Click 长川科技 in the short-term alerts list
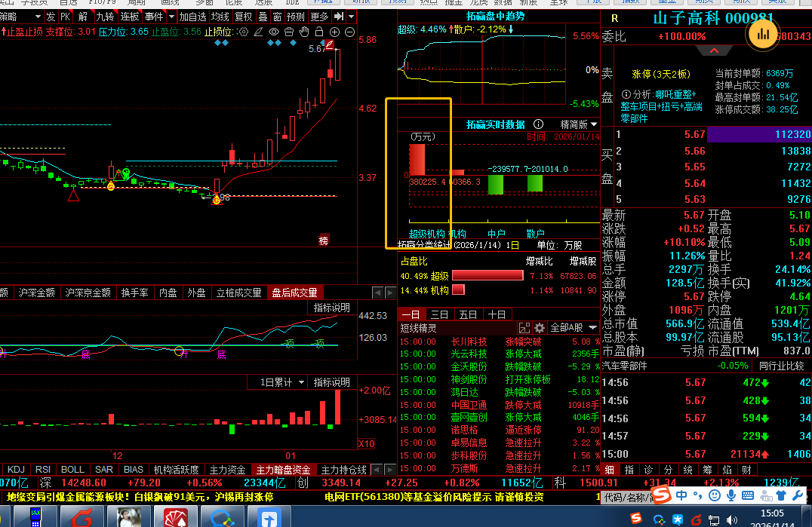812x527 pixels. tap(469, 342)
